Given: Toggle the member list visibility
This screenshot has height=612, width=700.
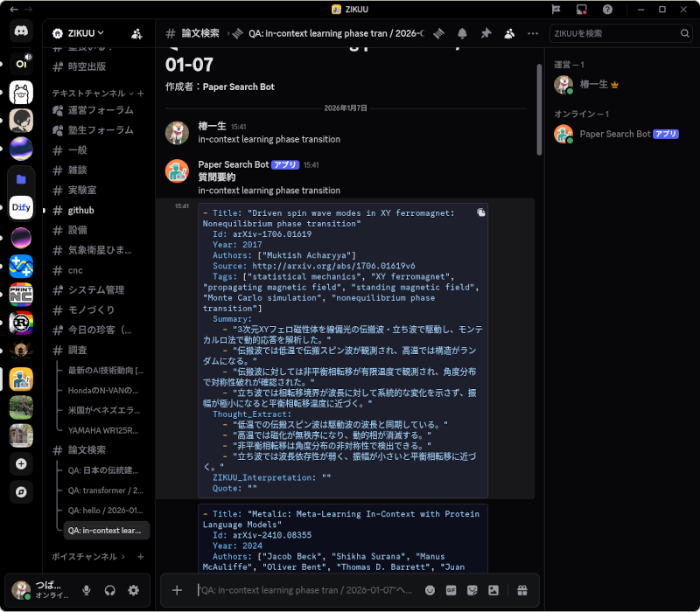Looking at the screenshot, I should point(509,33).
